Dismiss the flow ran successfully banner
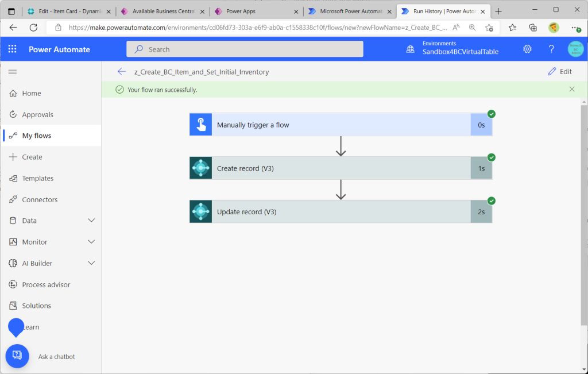The image size is (588, 374). point(572,89)
